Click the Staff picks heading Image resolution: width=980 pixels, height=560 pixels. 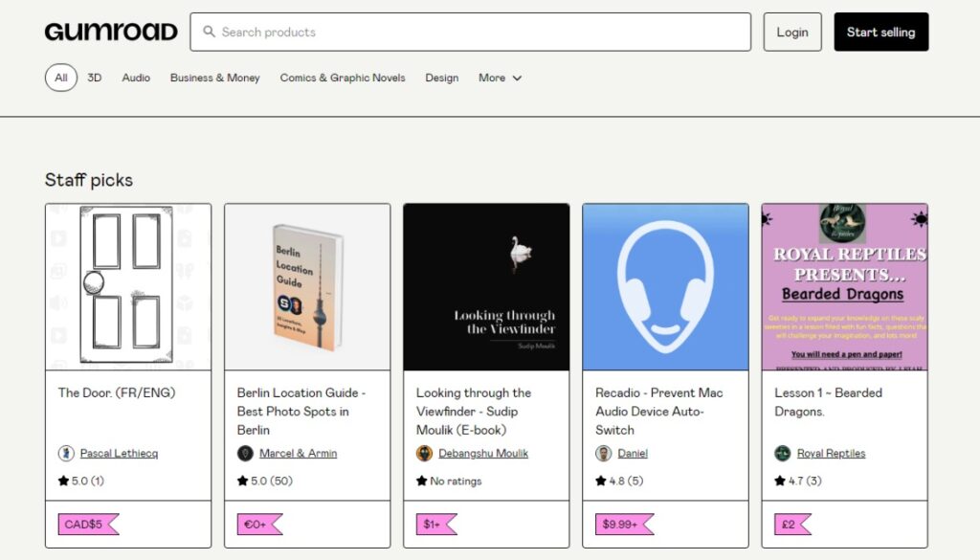pos(89,180)
